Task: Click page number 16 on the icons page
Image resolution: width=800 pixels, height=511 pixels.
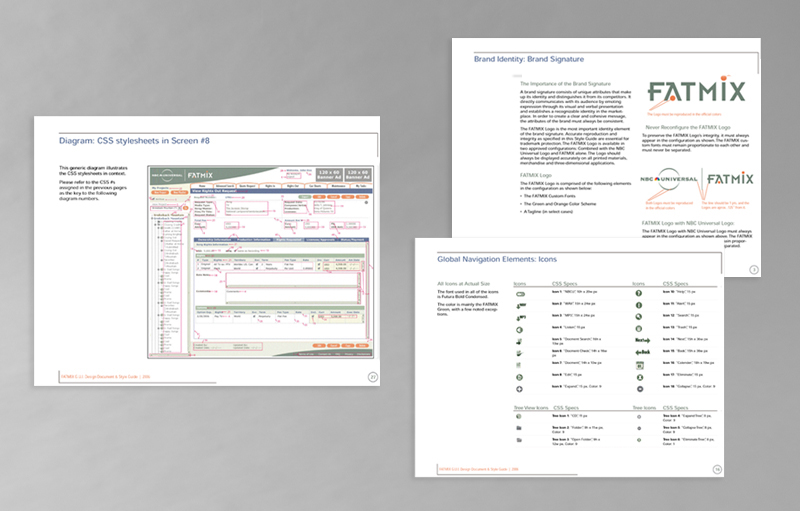Action: (x=717, y=469)
